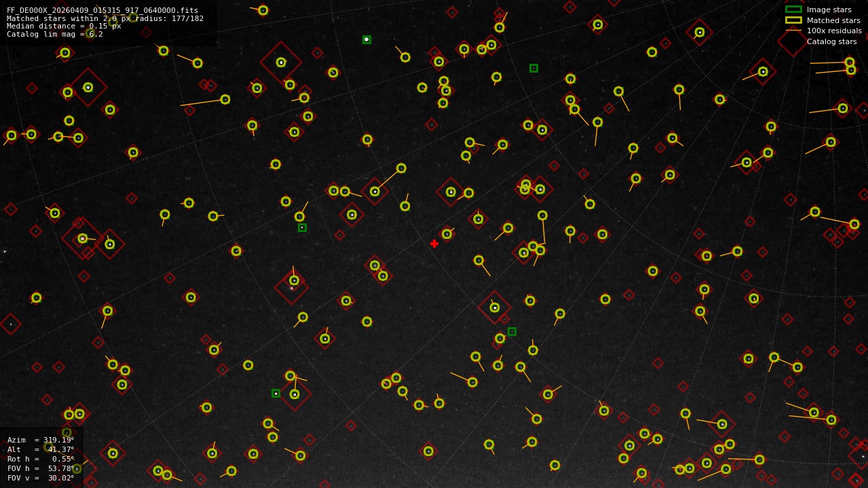Click the 'Alt = 41.37°' readout

pyautogui.click(x=41, y=449)
